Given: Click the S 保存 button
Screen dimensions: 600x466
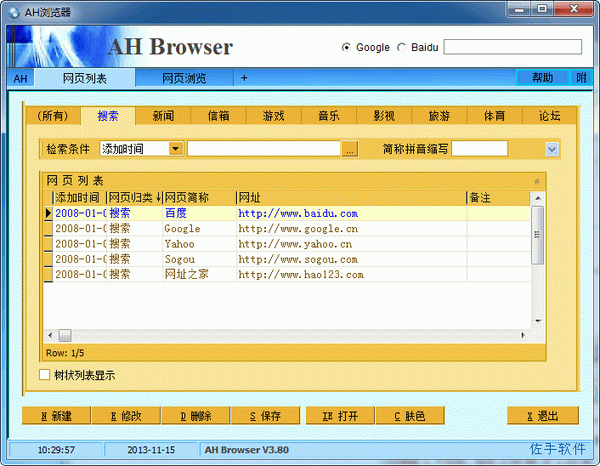Looking at the screenshot, I should click(x=265, y=416).
